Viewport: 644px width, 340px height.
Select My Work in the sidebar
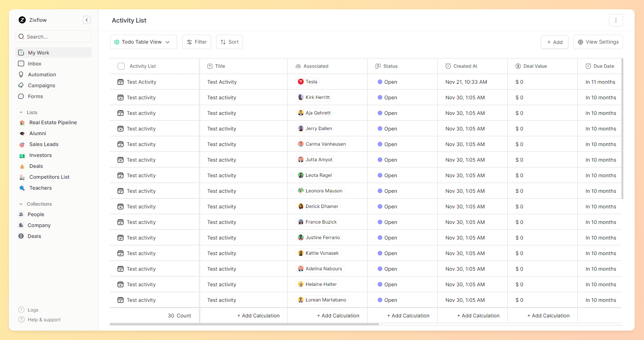39,53
